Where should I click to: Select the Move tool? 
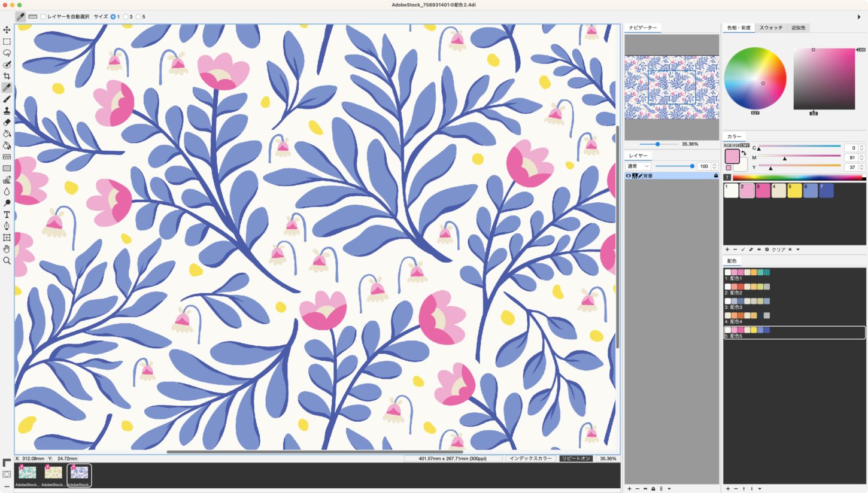[7, 30]
